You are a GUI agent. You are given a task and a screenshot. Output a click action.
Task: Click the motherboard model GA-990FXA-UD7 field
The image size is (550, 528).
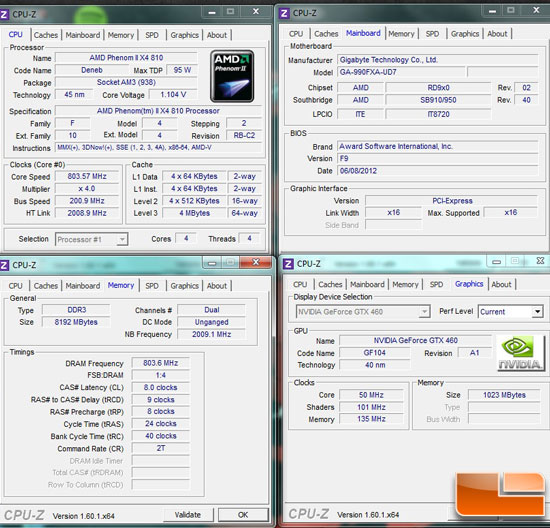pyautogui.click(x=402, y=72)
